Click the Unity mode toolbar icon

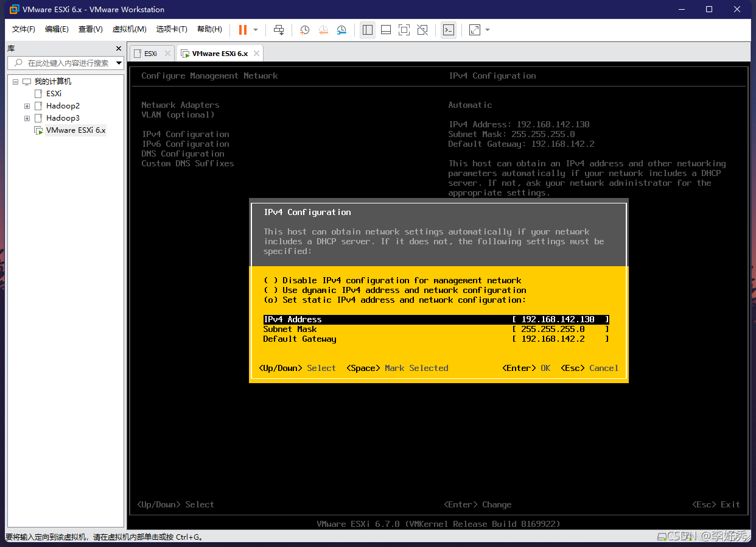tap(423, 29)
